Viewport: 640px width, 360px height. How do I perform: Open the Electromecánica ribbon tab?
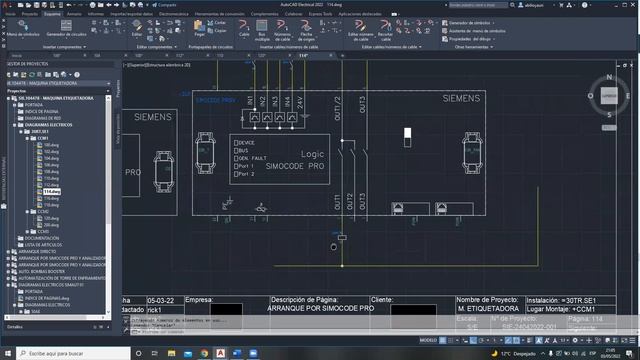point(173,14)
